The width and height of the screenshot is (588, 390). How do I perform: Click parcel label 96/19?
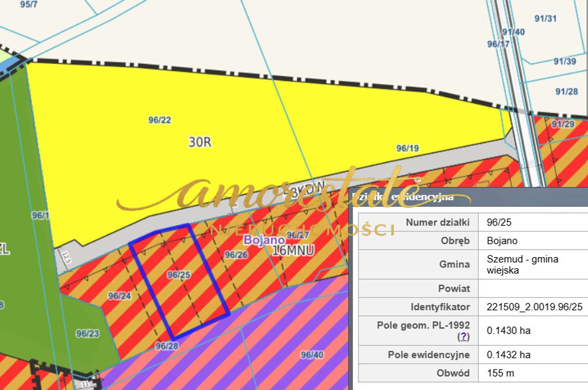click(408, 148)
